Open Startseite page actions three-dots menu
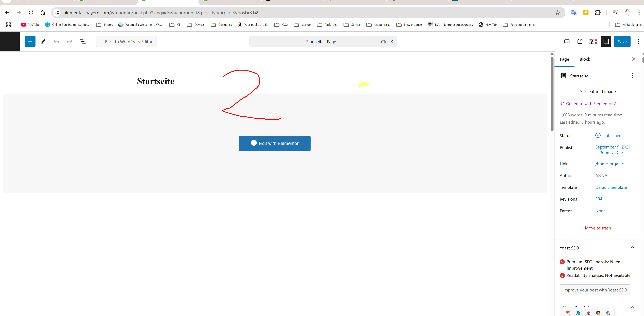This screenshot has height=316, width=644. [x=632, y=76]
